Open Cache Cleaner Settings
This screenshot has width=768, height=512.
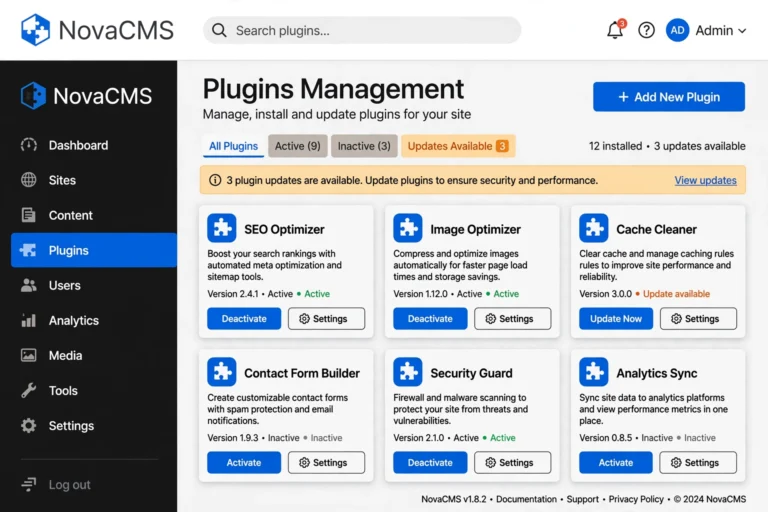coord(698,318)
